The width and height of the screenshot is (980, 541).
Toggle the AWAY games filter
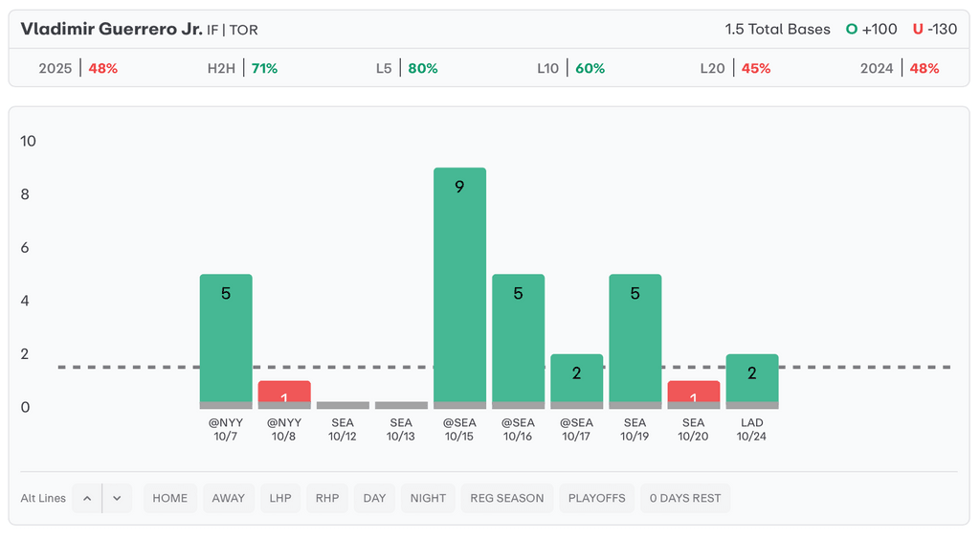229,498
